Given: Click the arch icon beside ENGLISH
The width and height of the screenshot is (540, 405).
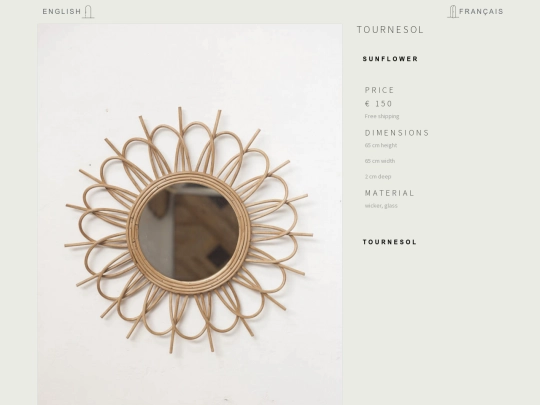Looking at the screenshot, I should (x=88, y=12).
